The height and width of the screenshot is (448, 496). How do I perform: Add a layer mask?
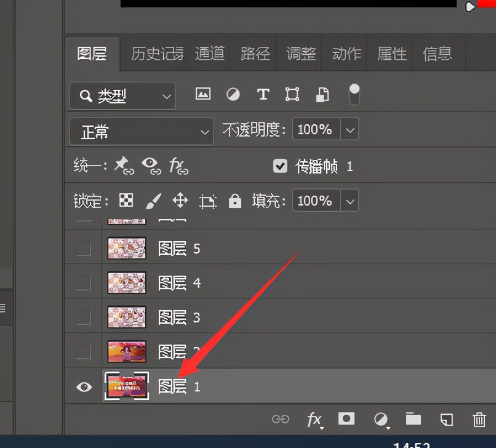point(346,419)
